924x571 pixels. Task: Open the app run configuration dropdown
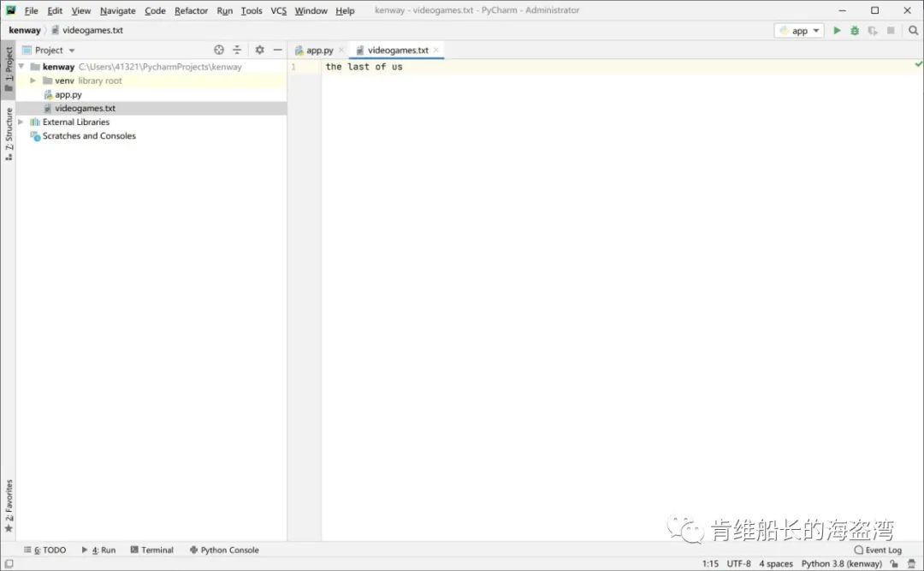800,31
